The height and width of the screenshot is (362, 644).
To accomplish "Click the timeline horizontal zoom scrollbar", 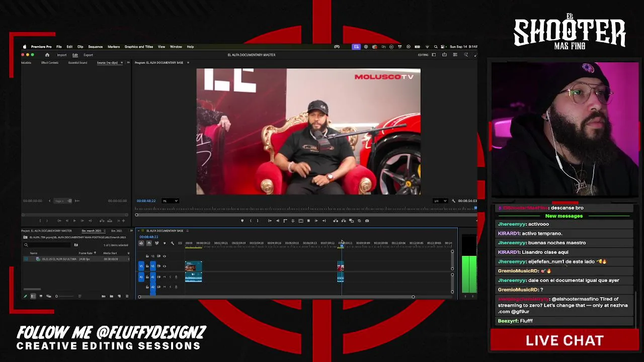I will click(276, 297).
